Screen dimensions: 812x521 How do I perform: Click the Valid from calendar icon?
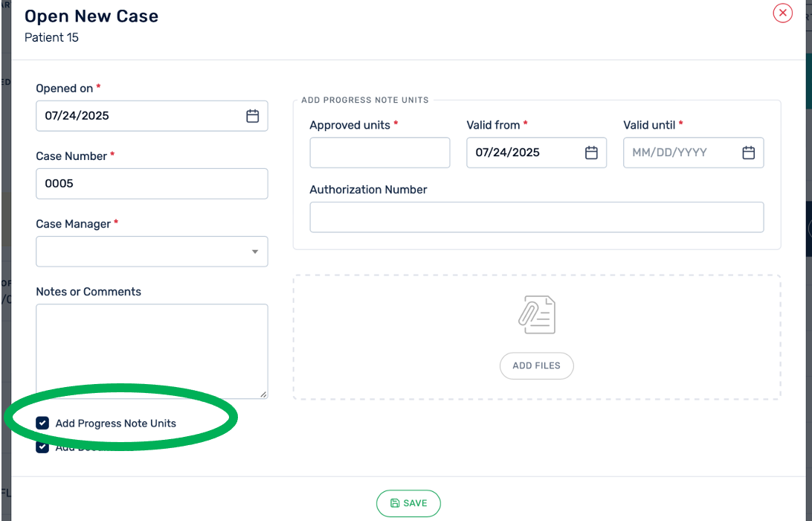(591, 153)
